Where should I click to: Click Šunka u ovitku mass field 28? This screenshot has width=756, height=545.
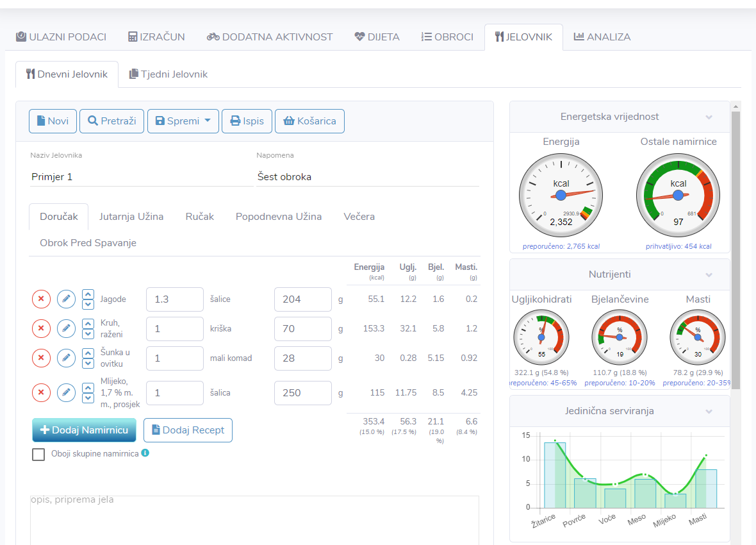pyautogui.click(x=303, y=358)
